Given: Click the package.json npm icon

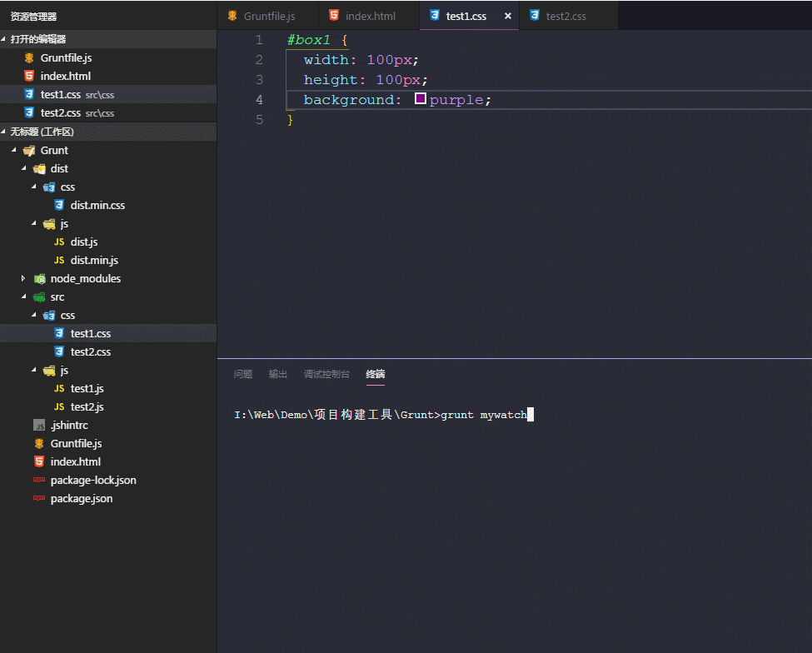Looking at the screenshot, I should click(x=39, y=498).
